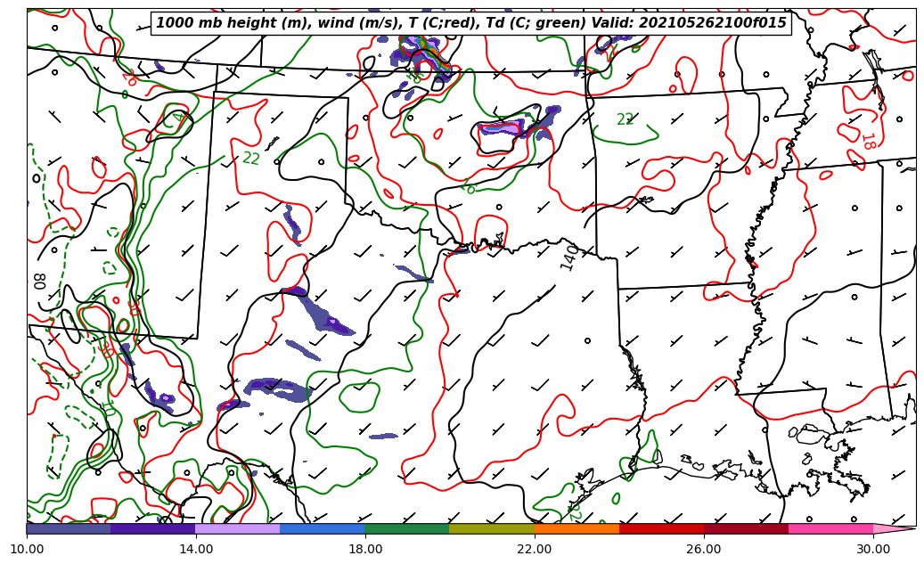Click the 26.00 colorbar label
924x564 pixels.
click(x=704, y=549)
